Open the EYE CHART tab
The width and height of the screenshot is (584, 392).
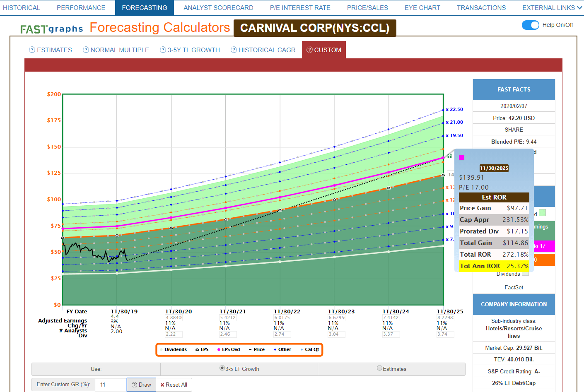(422, 8)
